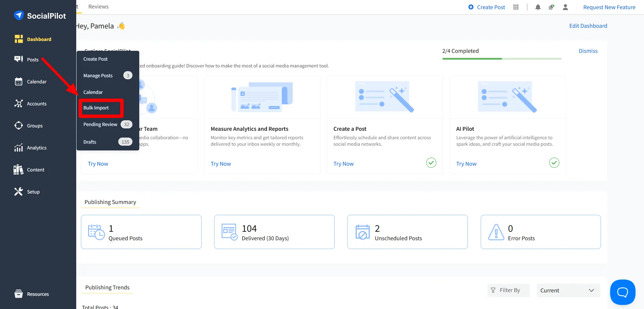Open the apps grid icon in the top bar
644x309 pixels.
pos(516,7)
